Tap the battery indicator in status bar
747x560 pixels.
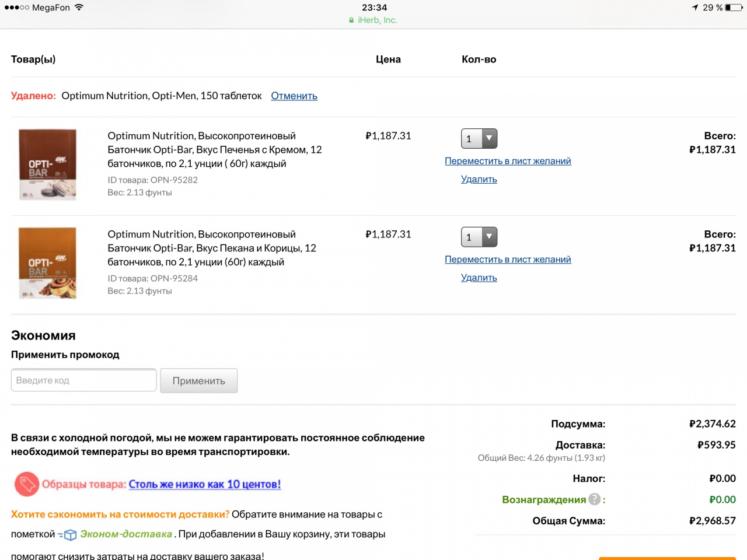(734, 8)
